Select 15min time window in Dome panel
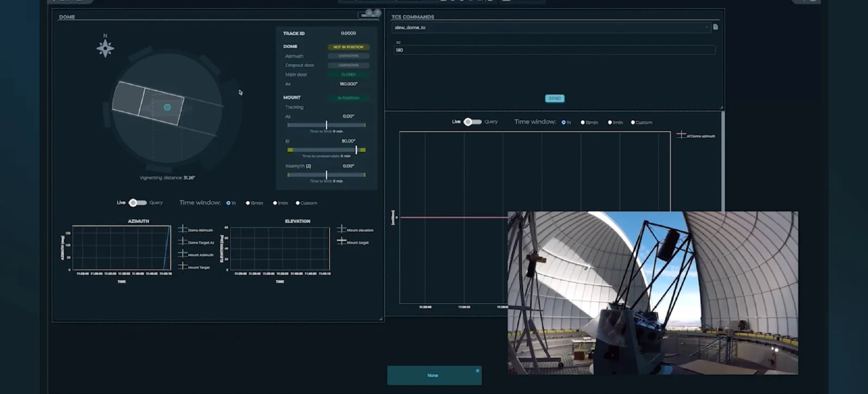The height and width of the screenshot is (394, 868). pyautogui.click(x=248, y=203)
